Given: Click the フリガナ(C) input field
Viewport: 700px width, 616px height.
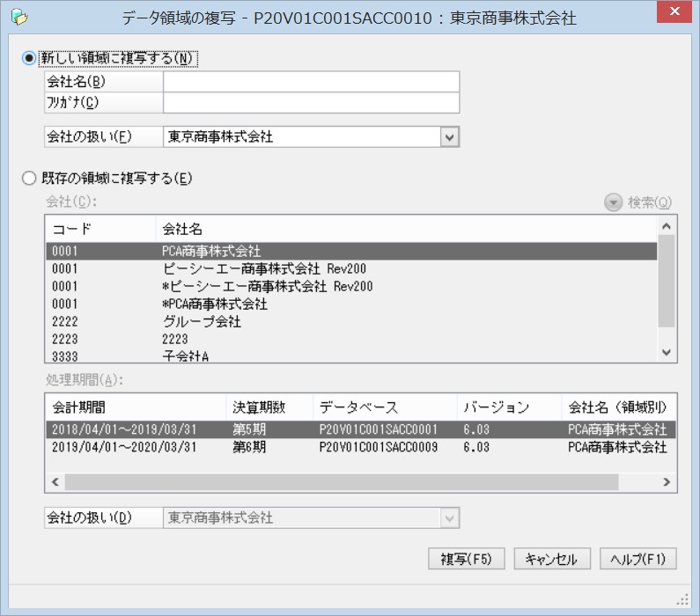Looking at the screenshot, I should click(x=311, y=103).
